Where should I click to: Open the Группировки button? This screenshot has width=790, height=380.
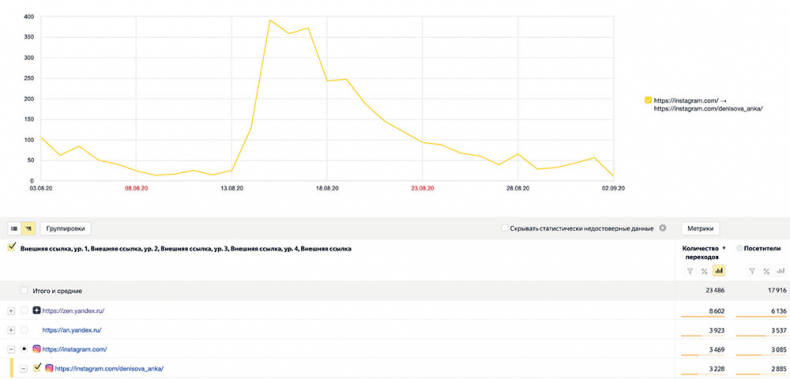tap(66, 228)
